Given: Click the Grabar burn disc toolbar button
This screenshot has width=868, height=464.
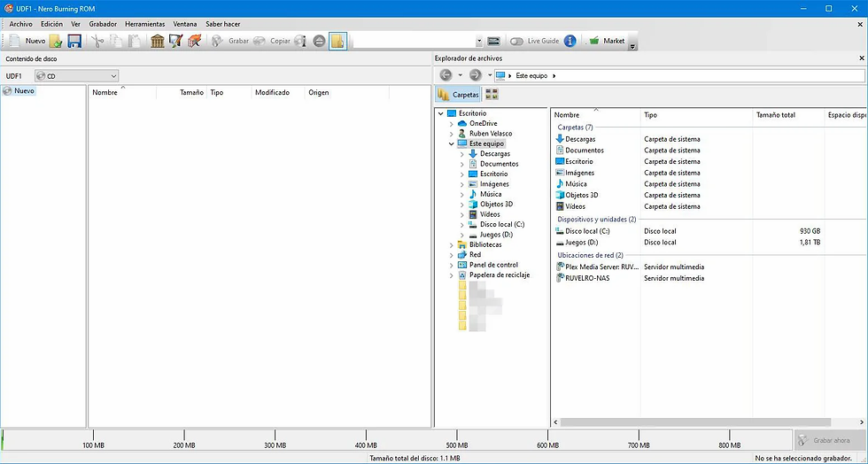Looking at the screenshot, I should [x=229, y=41].
